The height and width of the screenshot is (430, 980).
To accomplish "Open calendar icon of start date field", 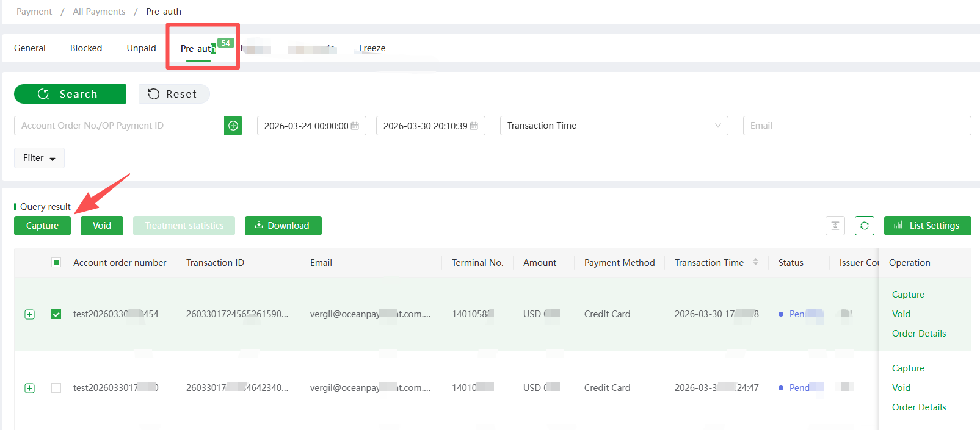I will 355,126.
